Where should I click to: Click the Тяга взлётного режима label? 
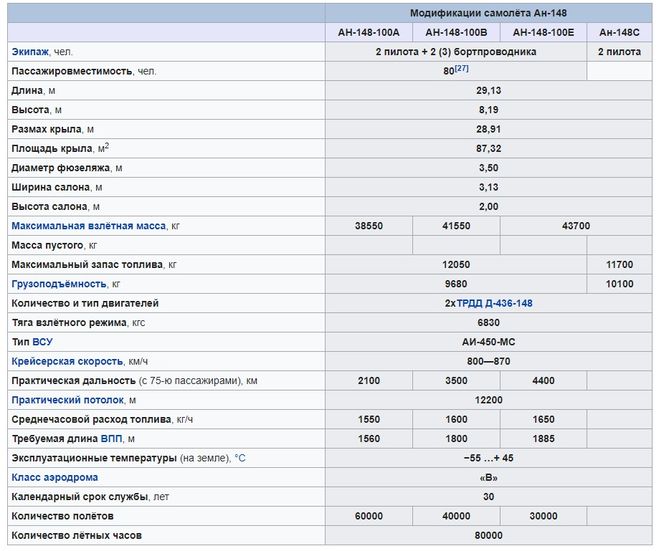click(78, 322)
